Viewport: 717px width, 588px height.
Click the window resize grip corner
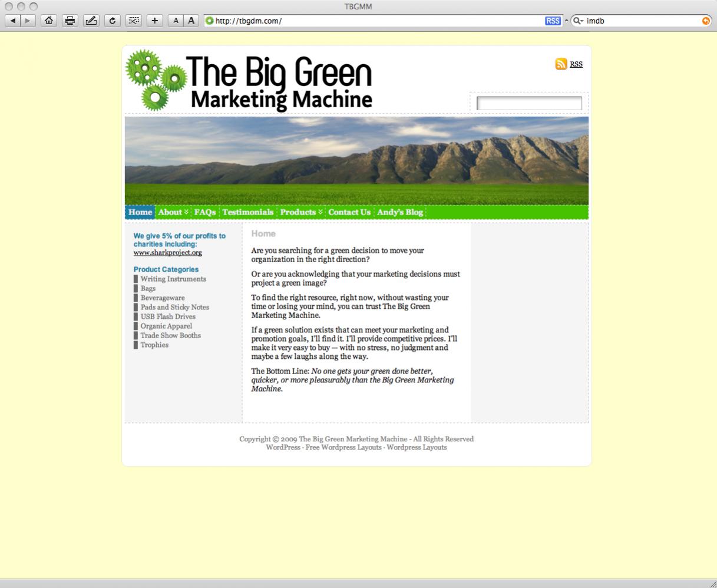coord(712,583)
